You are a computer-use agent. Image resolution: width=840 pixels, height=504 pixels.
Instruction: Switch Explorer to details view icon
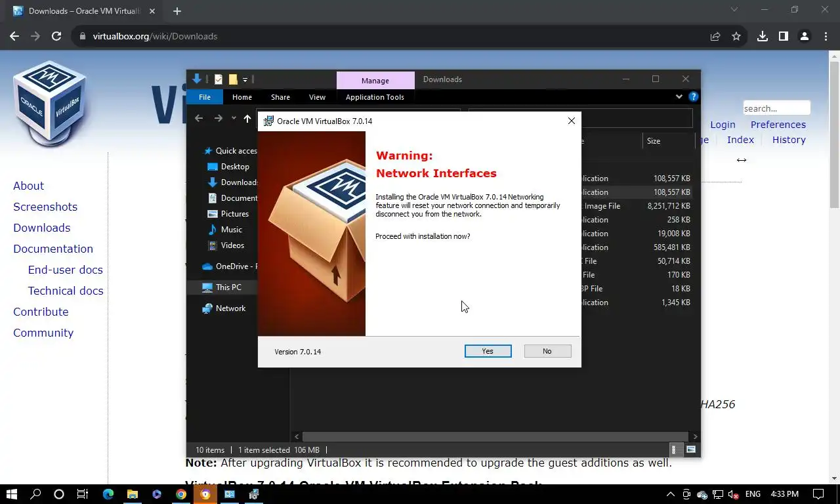pos(674,450)
